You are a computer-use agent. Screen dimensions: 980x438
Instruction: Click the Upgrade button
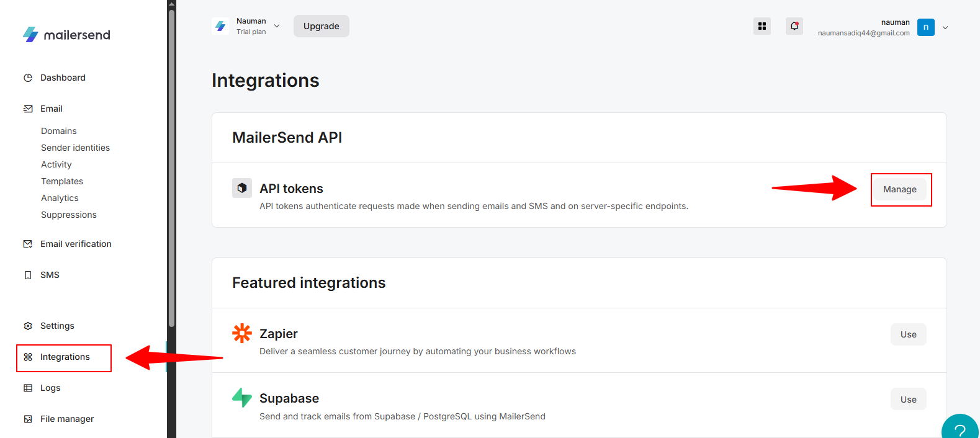[321, 26]
